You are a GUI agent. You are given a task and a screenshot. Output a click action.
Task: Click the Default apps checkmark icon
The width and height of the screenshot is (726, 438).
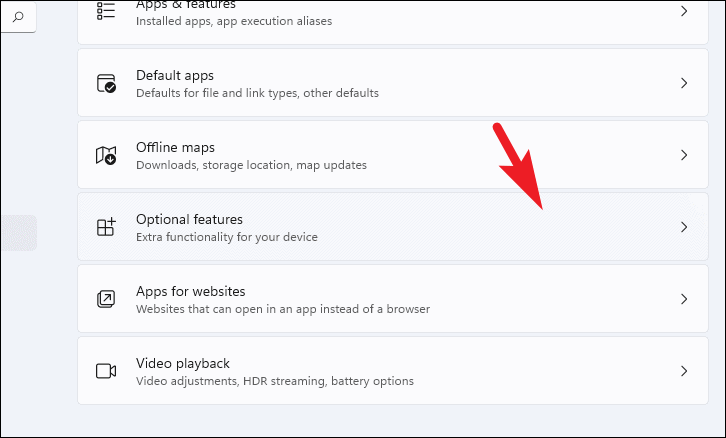[x=106, y=83]
